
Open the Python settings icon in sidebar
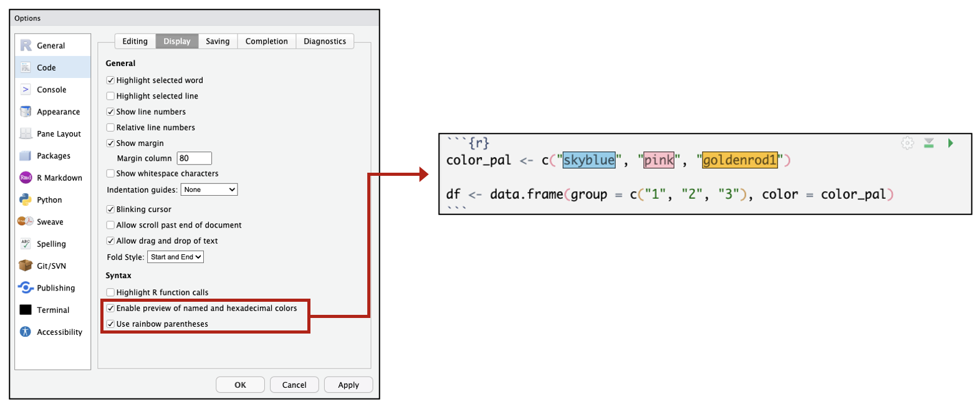[26, 200]
